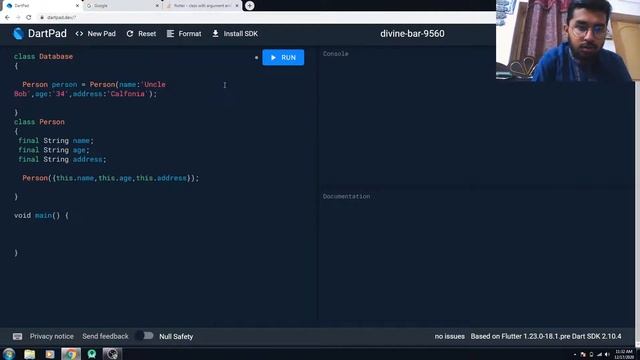Click the 'no issues' status text

coord(449,336)
